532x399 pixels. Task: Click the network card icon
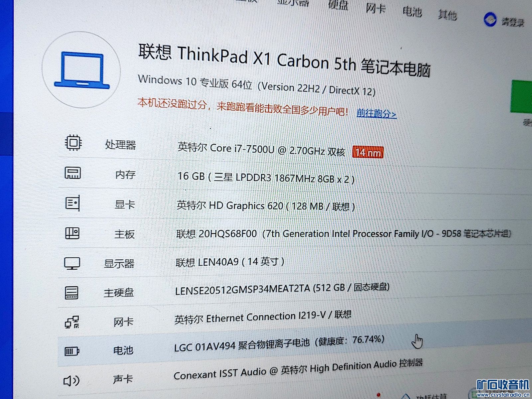[72, 322]
